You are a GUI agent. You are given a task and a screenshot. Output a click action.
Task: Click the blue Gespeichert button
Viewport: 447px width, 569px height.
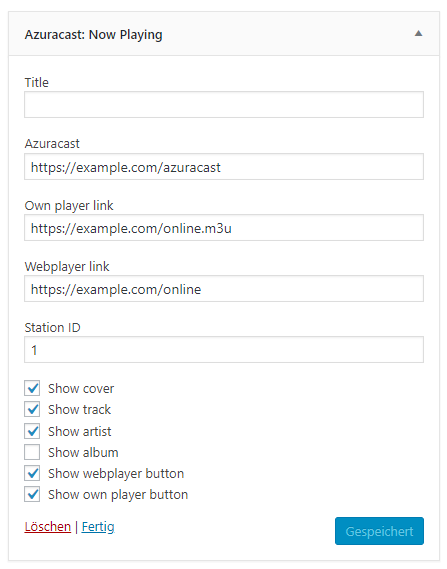[379, 531]
